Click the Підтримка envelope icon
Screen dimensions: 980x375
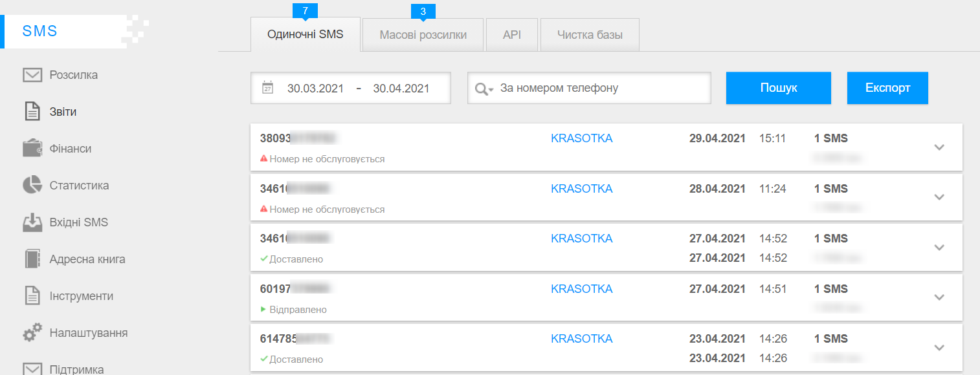(32, 369)
